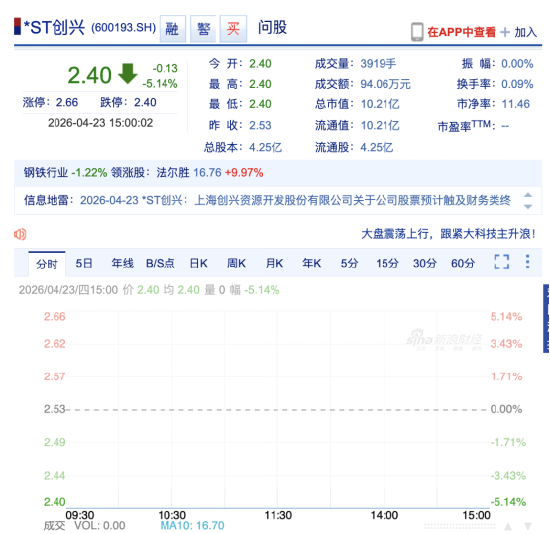The image size is (550, 534).
Task: Open 在APP中查看 link
Action: click(461, 32)
